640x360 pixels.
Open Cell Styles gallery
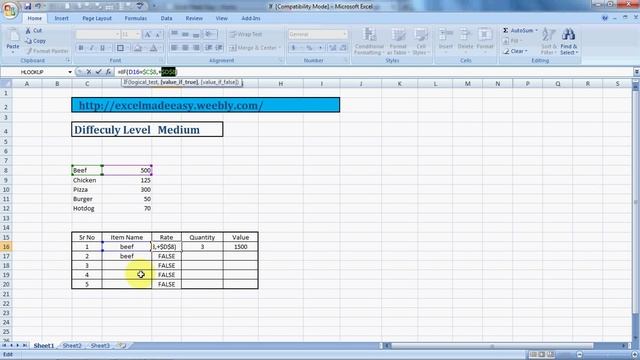(x=420, y=41)
